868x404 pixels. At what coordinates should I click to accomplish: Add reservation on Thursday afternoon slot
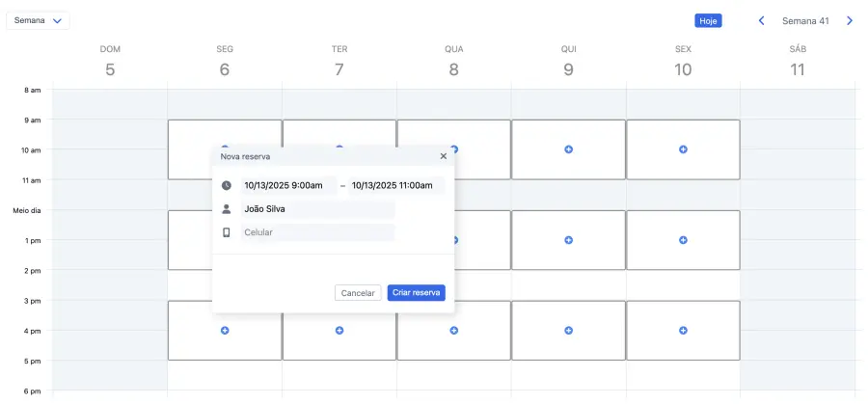point(568,331)
